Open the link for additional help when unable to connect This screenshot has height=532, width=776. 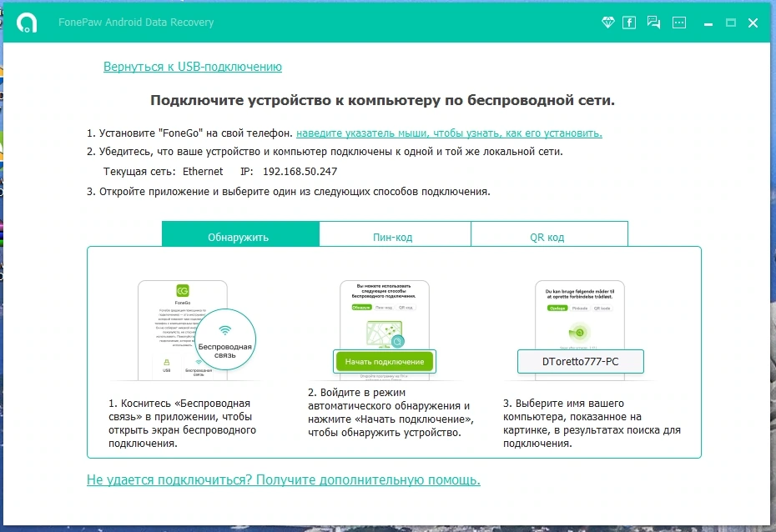284,479
